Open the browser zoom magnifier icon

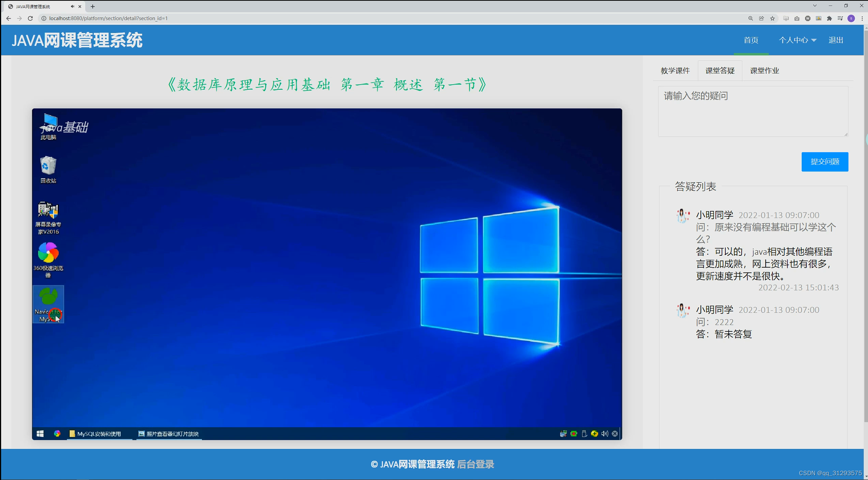pyautogui.click(x=751, y=18)
